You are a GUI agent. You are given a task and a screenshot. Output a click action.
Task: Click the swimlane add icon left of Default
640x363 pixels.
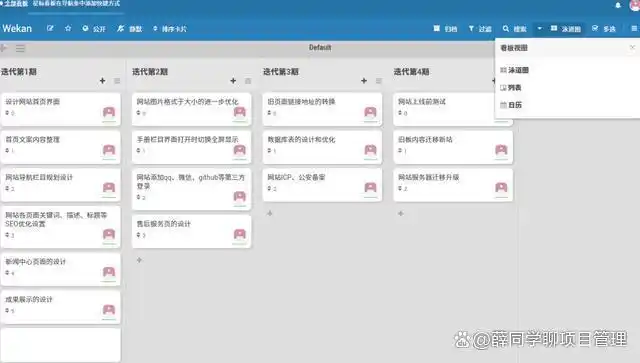pos(4,48)
